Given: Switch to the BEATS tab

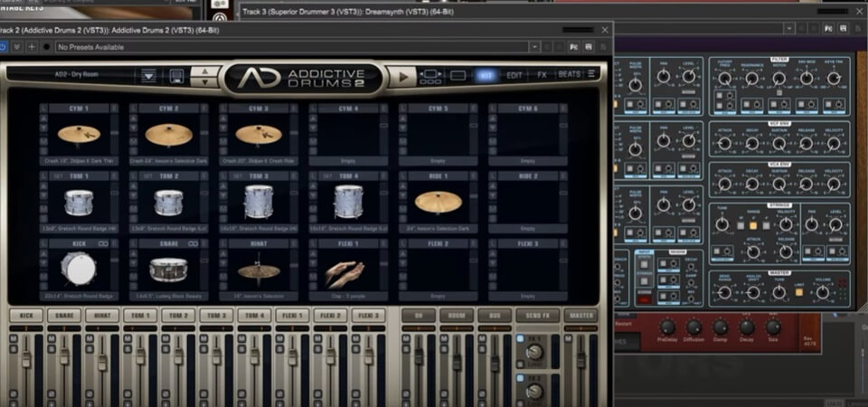Looking at the screenshot, I should (x=569, y=74).
